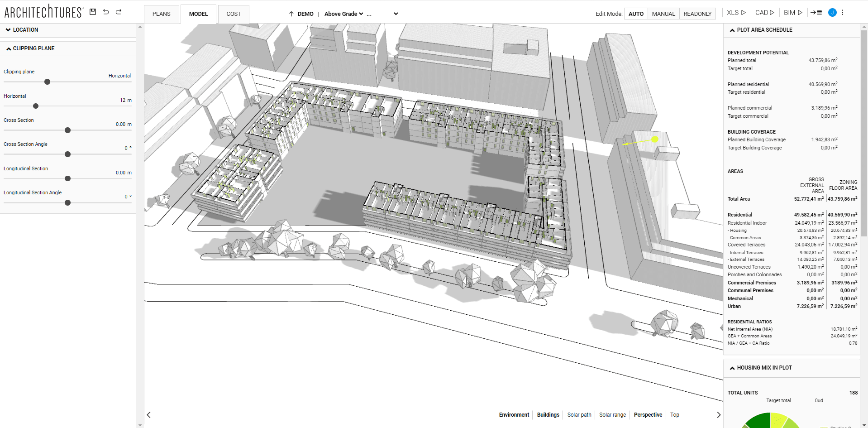This screenshot has width=868, height=428.
Task: Switch Edit Mode to MANUAL
Action: point(663,14)
